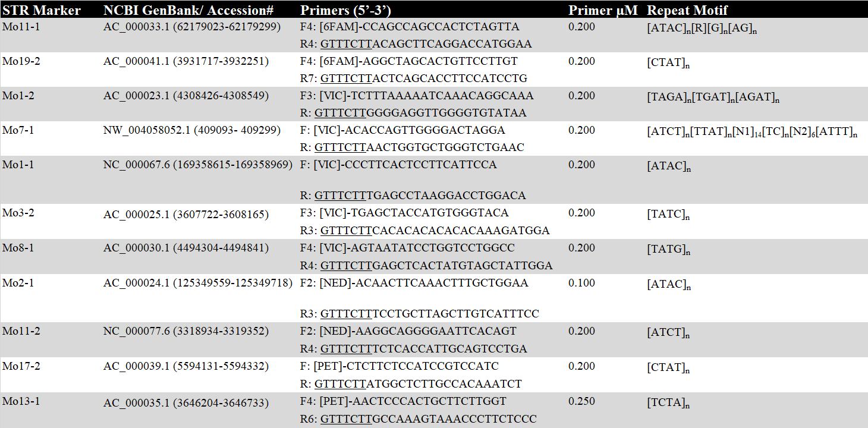Select the Mo1-1 forward primer sequence

pos(398,165)
